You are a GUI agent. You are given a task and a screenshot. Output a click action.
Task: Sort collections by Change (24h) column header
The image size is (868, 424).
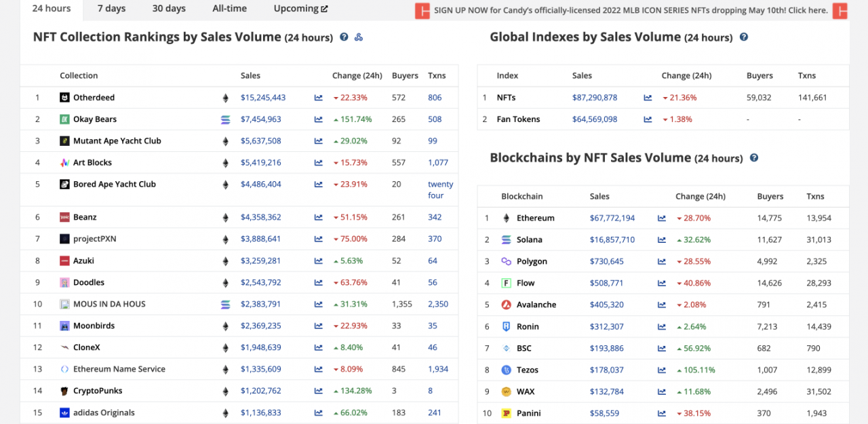point(357,76)
